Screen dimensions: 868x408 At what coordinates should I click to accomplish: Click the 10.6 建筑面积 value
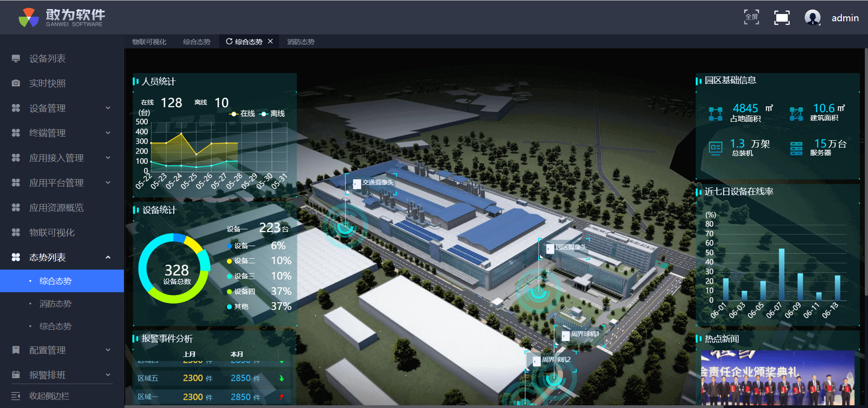[x=824, y=108]
